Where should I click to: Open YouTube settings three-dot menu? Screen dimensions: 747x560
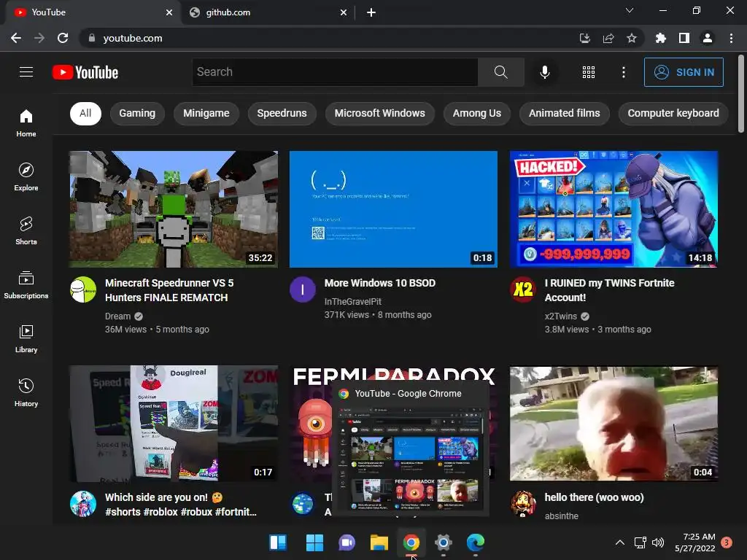[623, 72]
